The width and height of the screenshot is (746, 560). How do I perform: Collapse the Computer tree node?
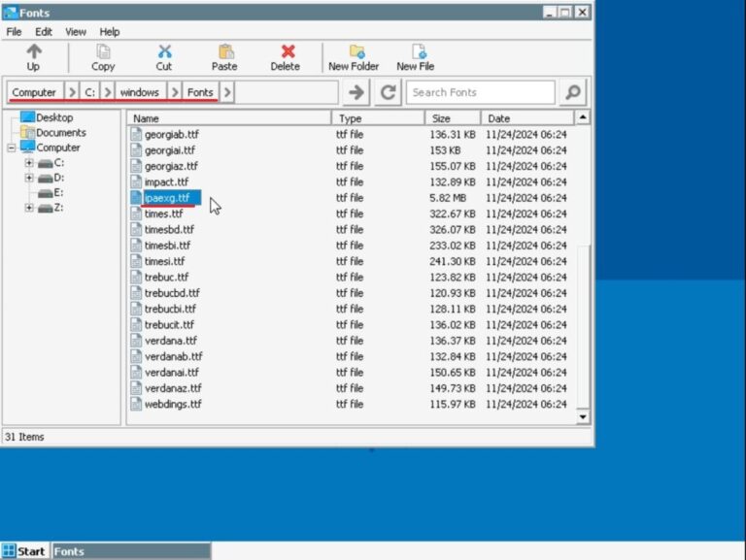point(13,148)
